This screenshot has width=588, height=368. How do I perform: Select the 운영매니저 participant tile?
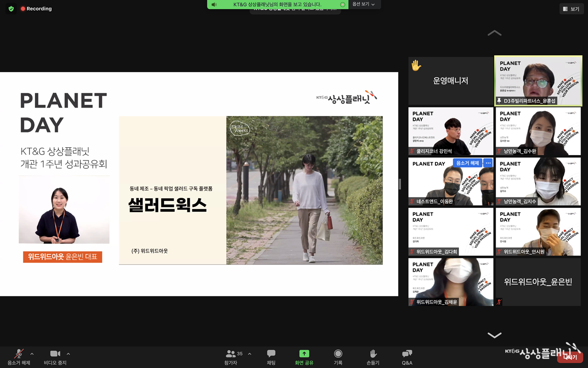tap(451, 81)
